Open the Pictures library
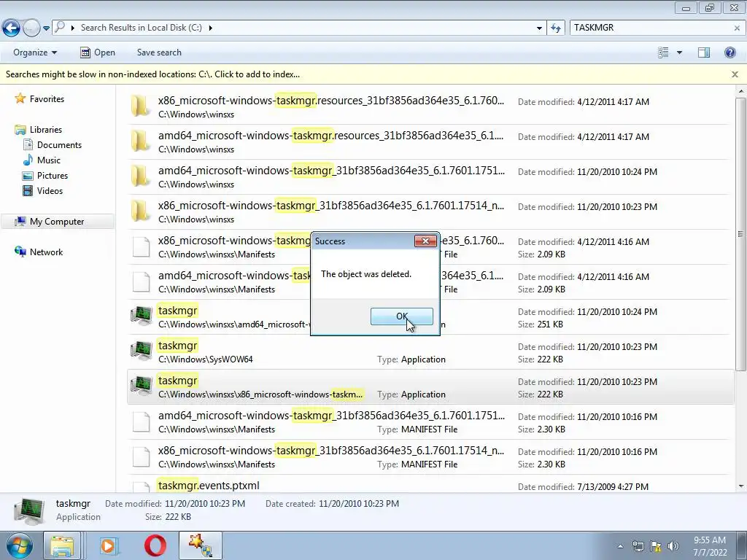Image resolution: width=747 pixels, height=560 pixels. [x=53, y=175]
